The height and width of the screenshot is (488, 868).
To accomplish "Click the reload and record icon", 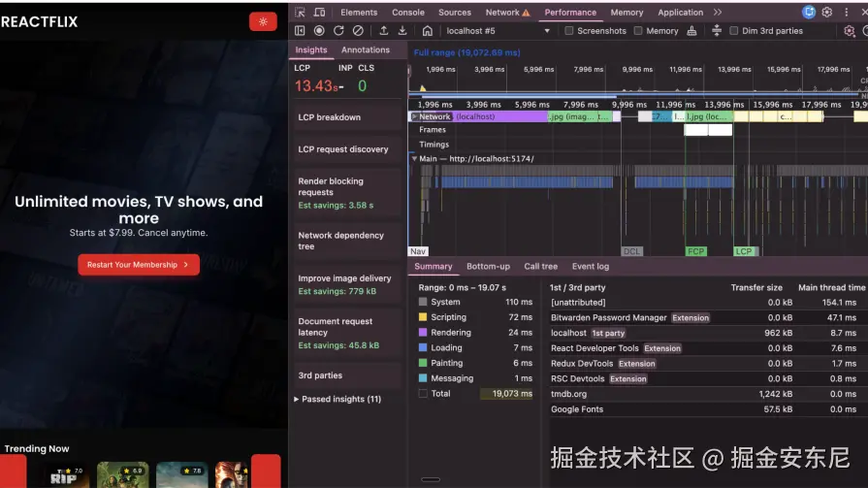I will coord(338,31).
